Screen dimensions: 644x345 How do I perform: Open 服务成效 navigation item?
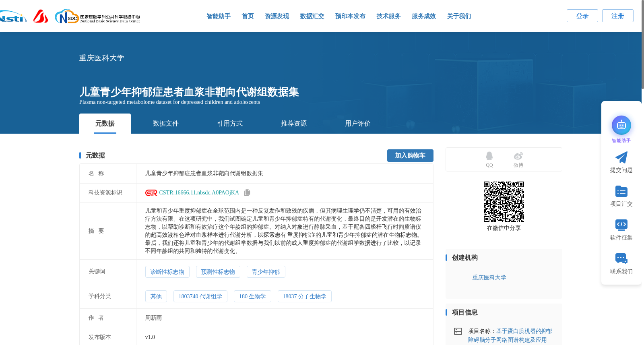(x=424, y=16)
